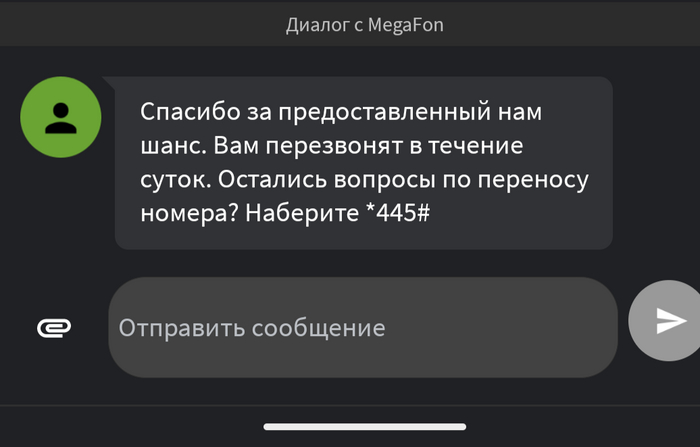Screen dimensions: 700x447
Task: Tap the round grey send button
Action: (665, 321)
